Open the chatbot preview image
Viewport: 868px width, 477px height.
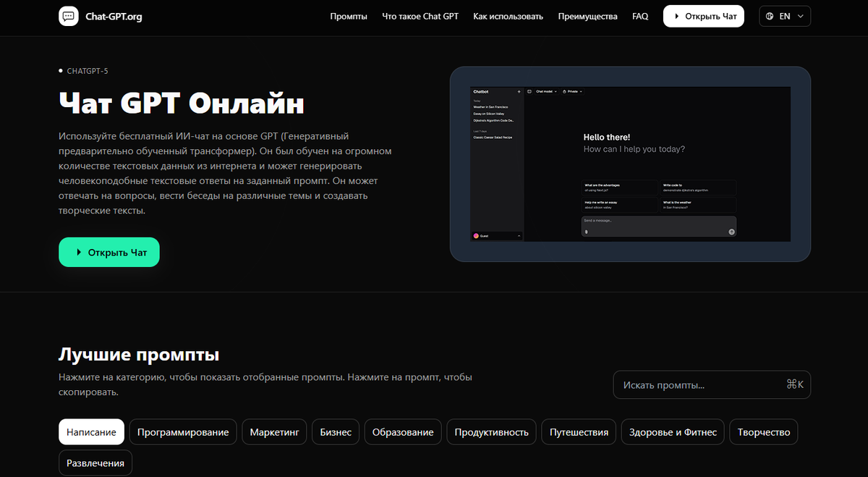click(630, 164)
